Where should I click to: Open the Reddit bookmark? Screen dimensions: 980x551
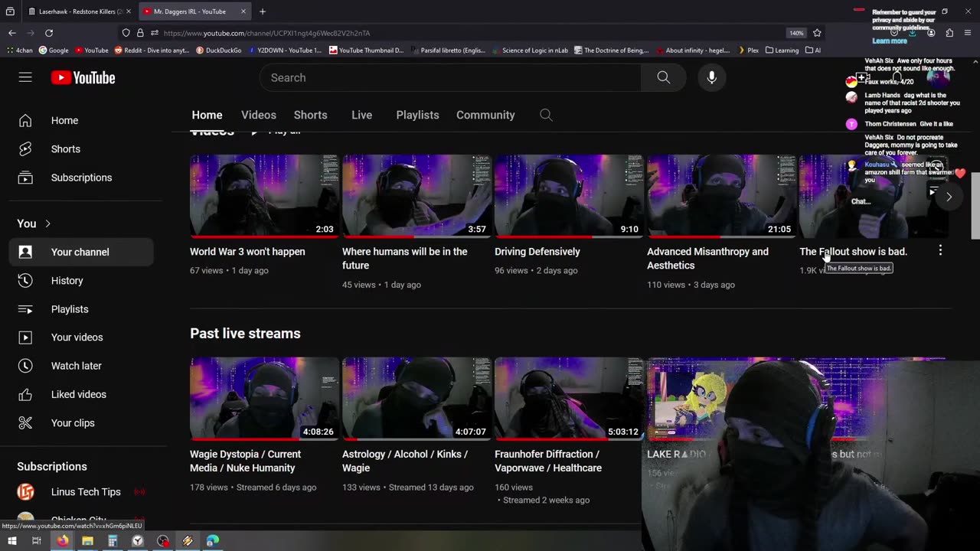point(152,51)
